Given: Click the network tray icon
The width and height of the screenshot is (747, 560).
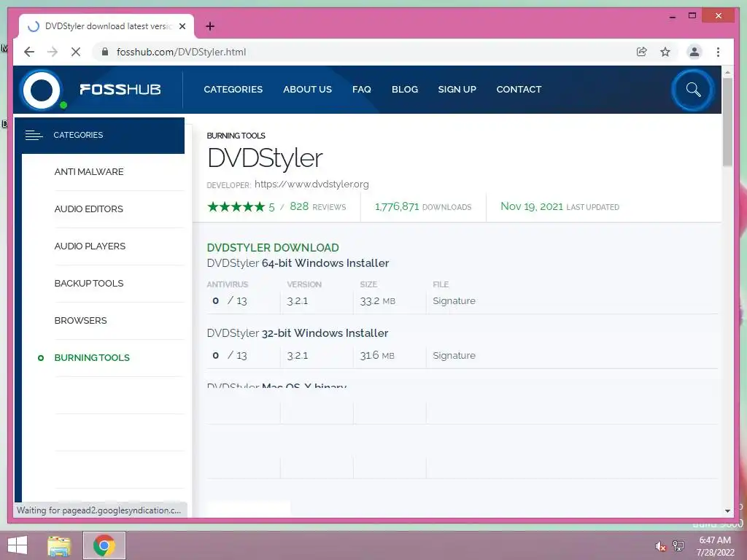Looking at the screenshot, I should (x=678, y=545).
